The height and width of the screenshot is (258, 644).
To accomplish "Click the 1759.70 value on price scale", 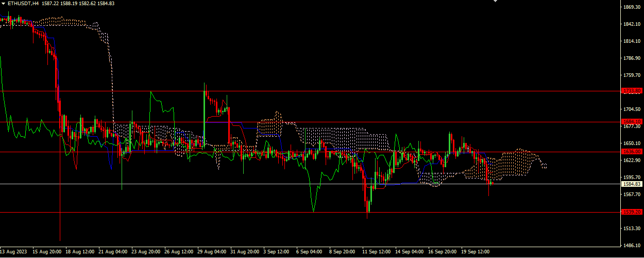I will coord(632,75).
